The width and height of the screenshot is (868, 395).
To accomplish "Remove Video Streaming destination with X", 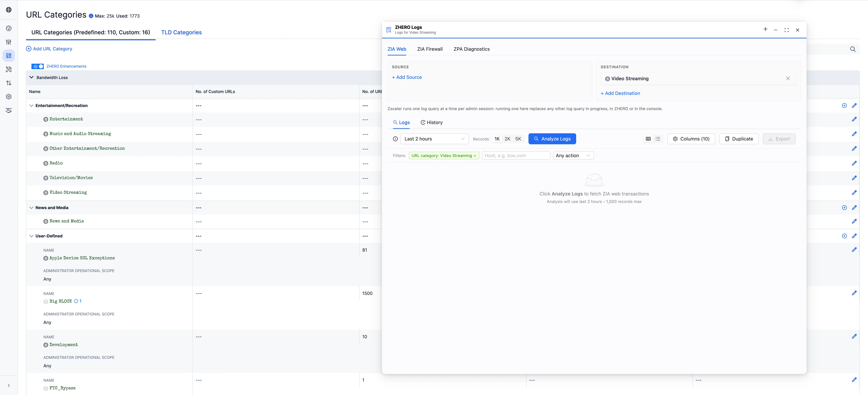I will (788, 79).
